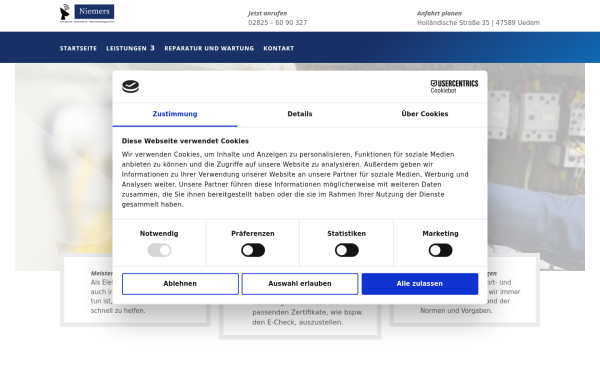Viewport: 600px width, 375px height.
Task: Open the address Holländische Straße 35 link
Action: point(478,23)
